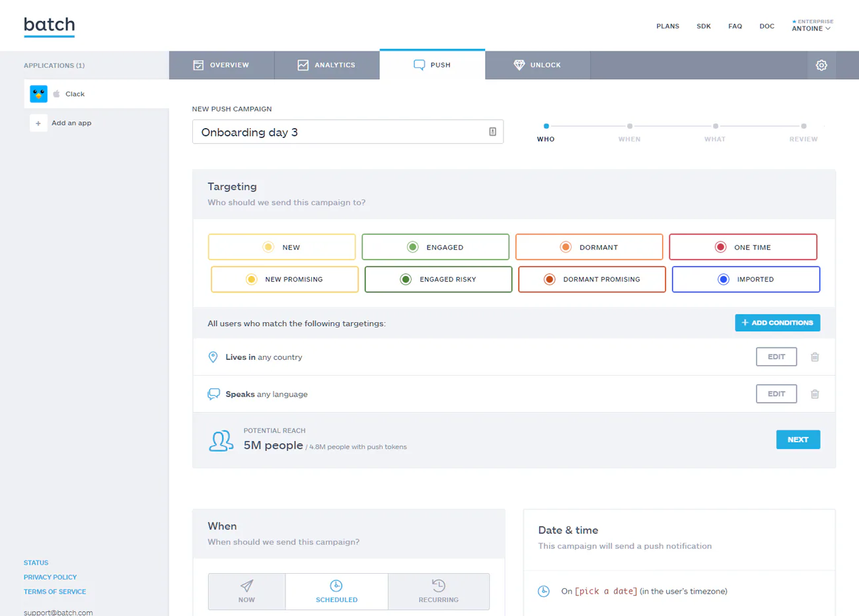Click the Clack app bird icon
859x616 pixels.
pos(39,94)
